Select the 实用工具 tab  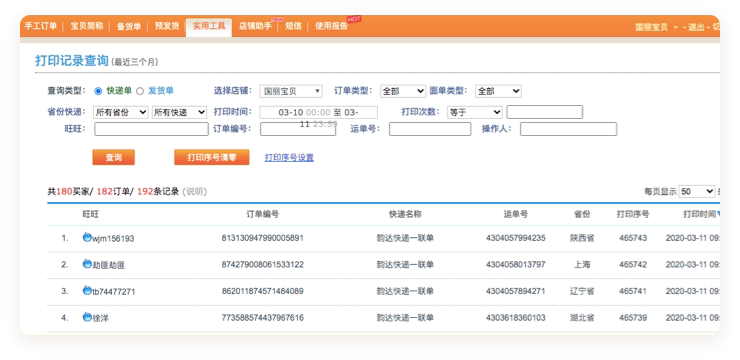[x=209, y=27]
